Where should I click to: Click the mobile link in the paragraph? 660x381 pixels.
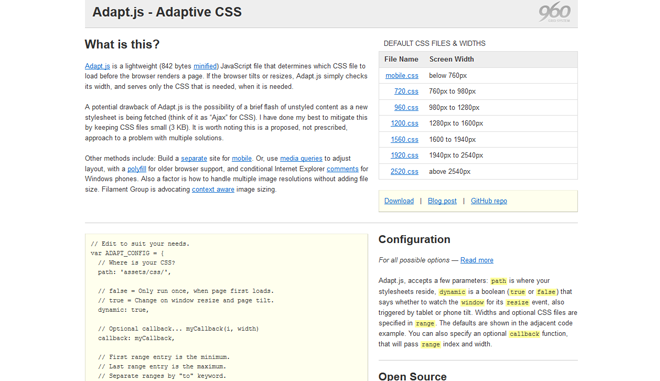coord(242,158)
